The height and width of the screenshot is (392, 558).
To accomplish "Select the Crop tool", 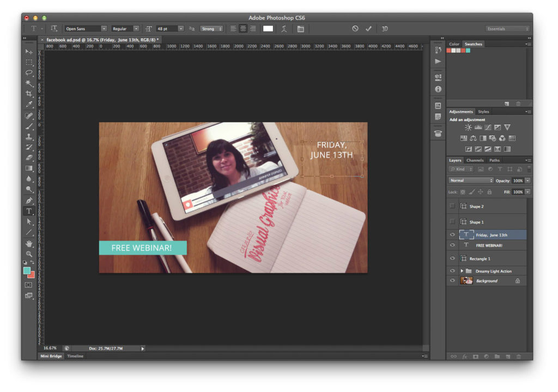I will (29, 94).
